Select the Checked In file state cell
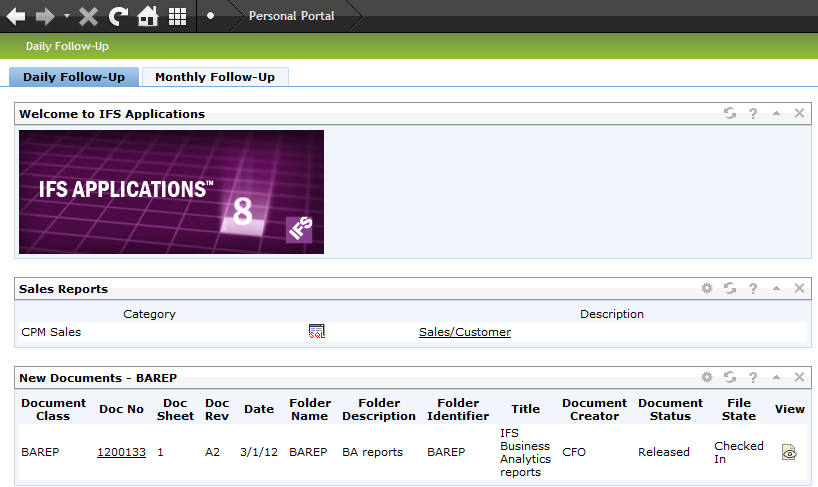This screenshot has height=487, width=818. pos(739,453)
